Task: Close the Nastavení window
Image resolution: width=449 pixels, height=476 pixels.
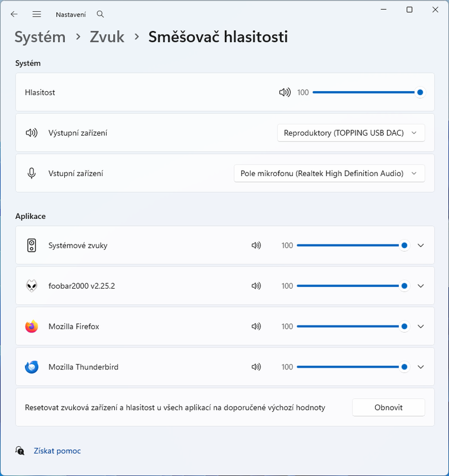Action: pos(435,10)
